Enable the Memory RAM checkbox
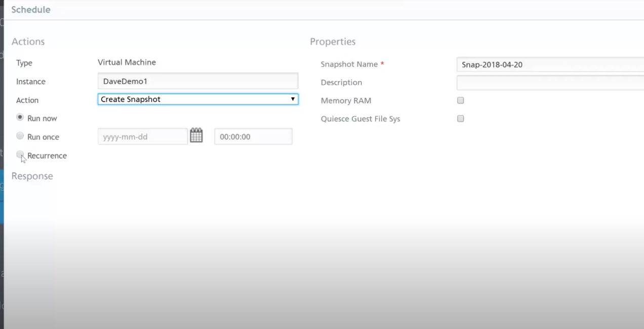The image size is (644, 329). click(460, 100)
